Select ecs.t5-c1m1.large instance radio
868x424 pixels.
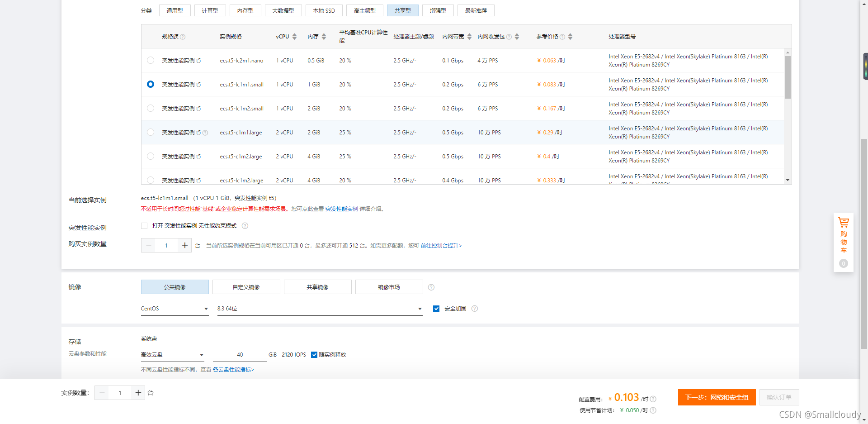(151, 132)
